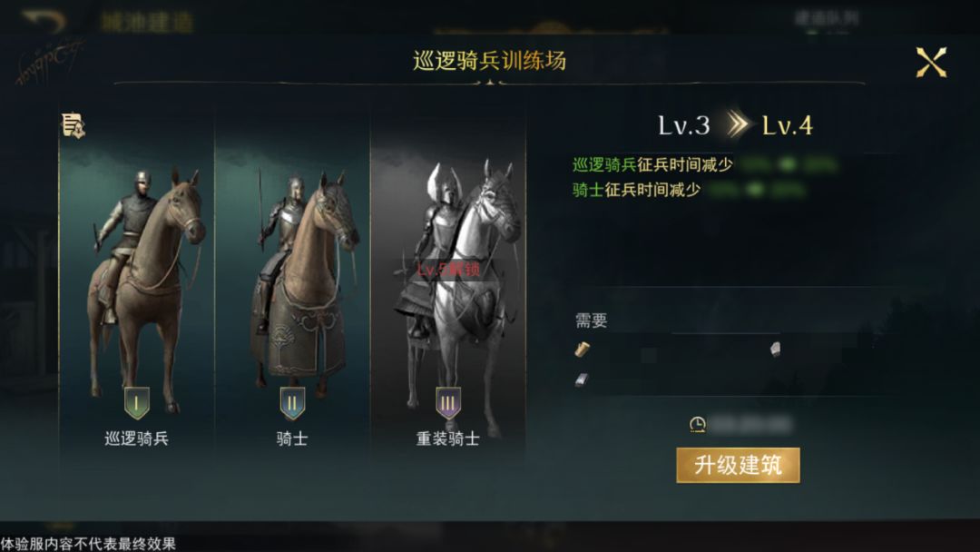980x552 pixels.
Task: Close the cavalry training ground panel
Action: click(931, 63)
